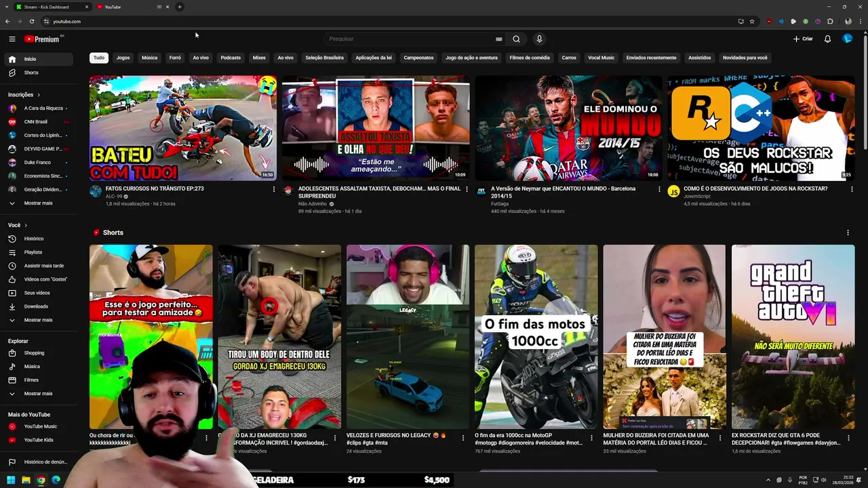The height and width of the screenshot is (488, 868).
Task: Open Assistir mais tarde list
Action: coord(39,266)
